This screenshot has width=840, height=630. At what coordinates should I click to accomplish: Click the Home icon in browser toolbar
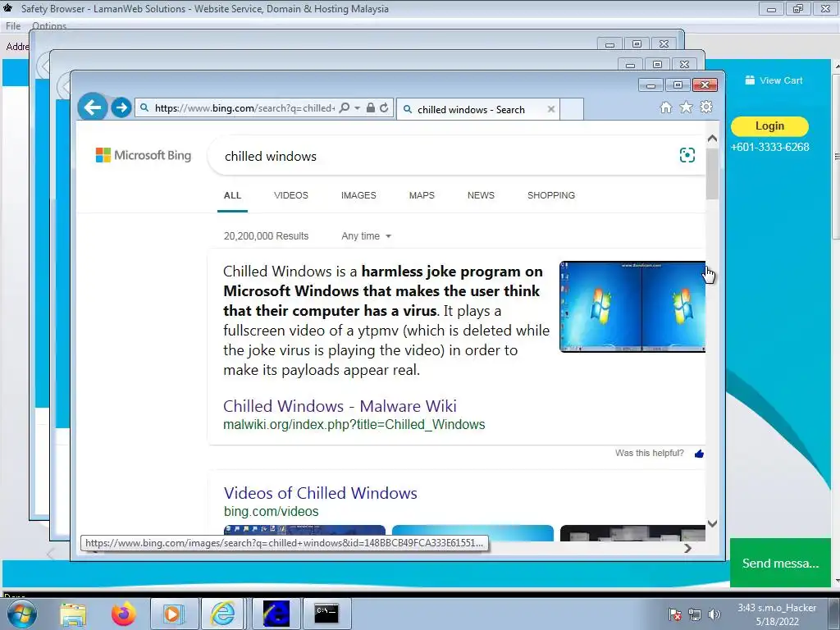666,107
